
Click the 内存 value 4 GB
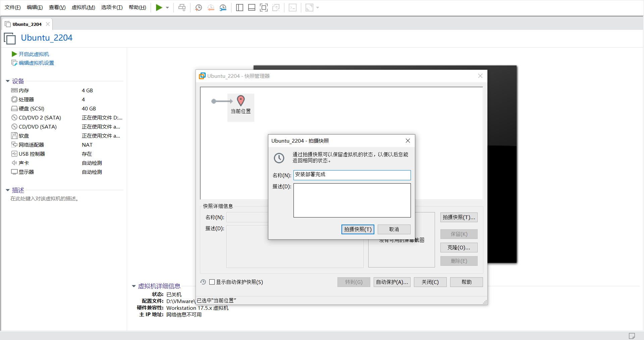click(87, 90)
